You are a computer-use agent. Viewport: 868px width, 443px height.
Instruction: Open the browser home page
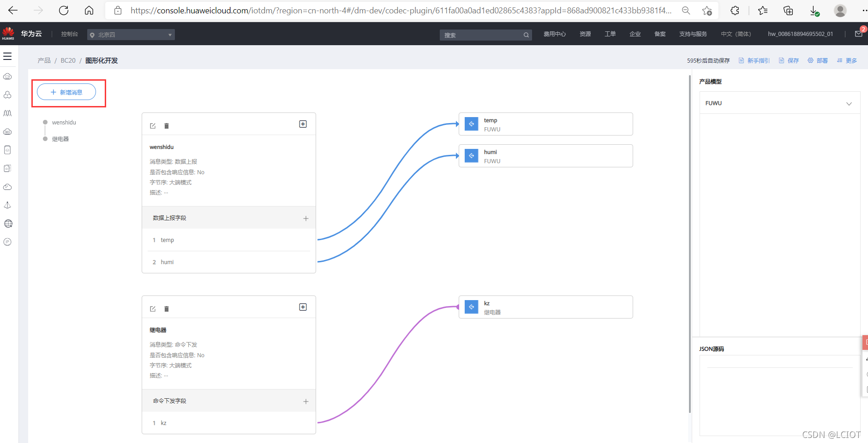89,10
